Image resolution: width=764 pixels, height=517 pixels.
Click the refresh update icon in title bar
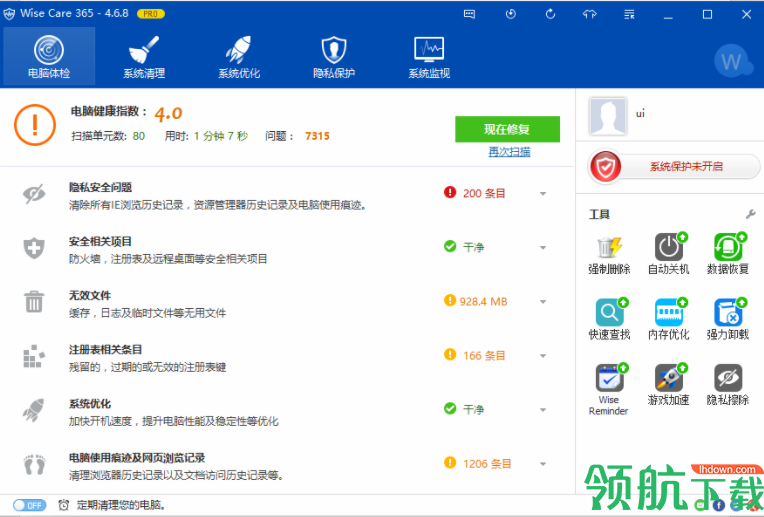(550, 14)
